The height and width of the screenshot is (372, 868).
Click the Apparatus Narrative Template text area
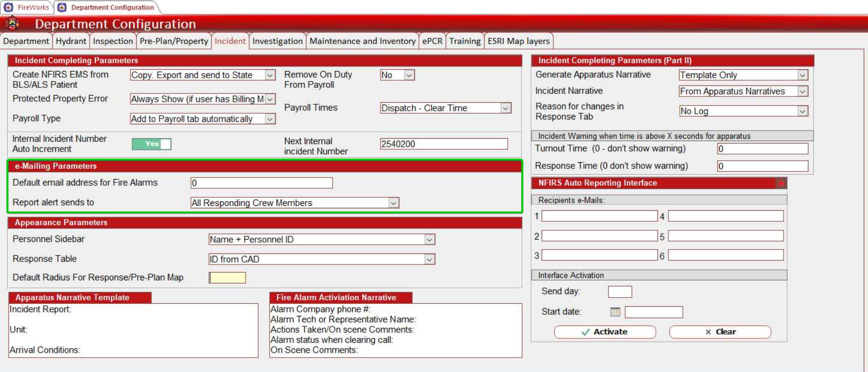coord(133,330)
